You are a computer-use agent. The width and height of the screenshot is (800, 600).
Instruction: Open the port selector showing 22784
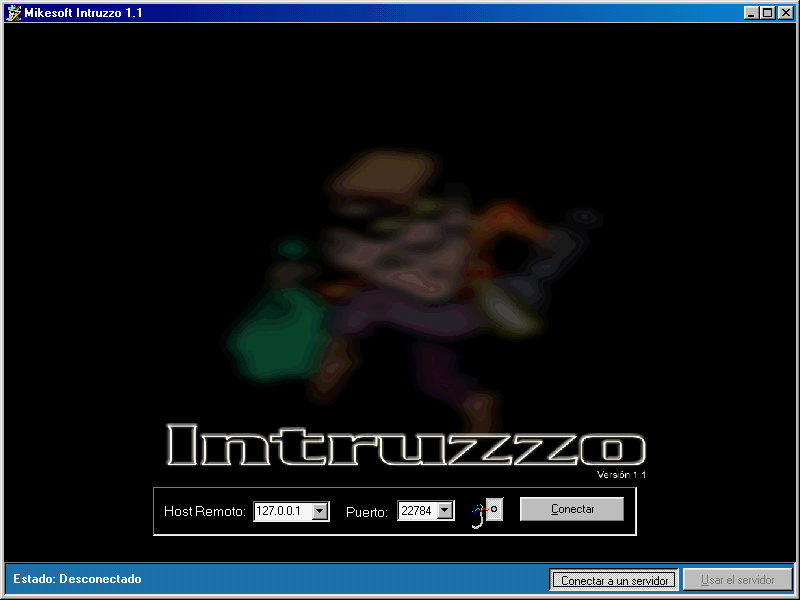point(443,510)
